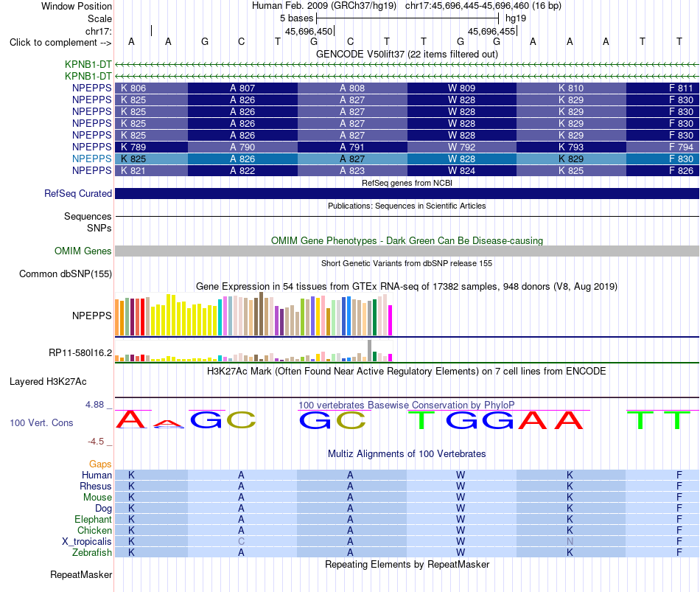Click the 'F 811' codon block
The width and height of the screenshot is (700, 592).
(x=662, y=88)
